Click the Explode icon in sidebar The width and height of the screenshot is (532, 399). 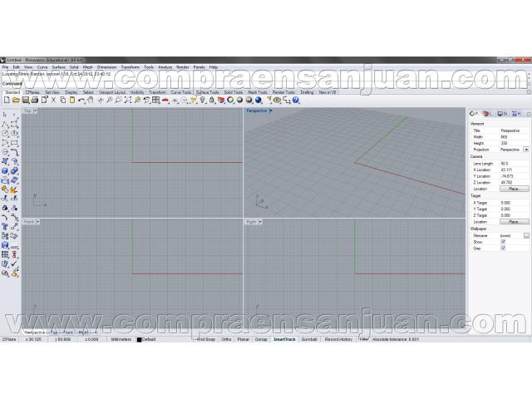(x=14, y=190)
